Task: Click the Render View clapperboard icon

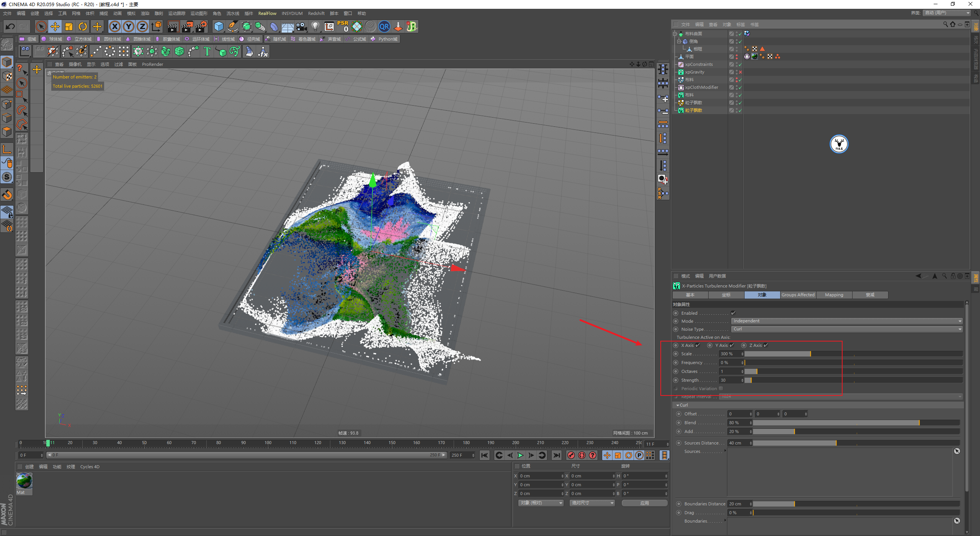Action: tap(173, 26)
